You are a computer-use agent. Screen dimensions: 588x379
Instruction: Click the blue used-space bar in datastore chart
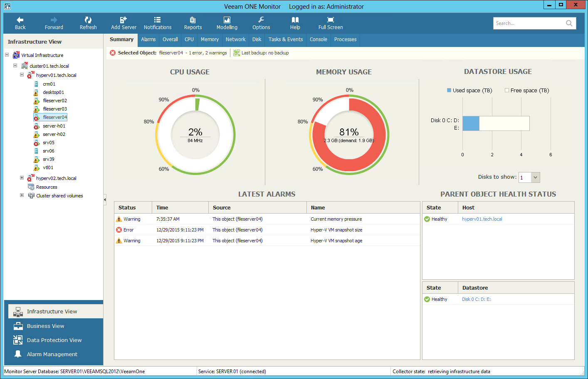tap(471, 123)
